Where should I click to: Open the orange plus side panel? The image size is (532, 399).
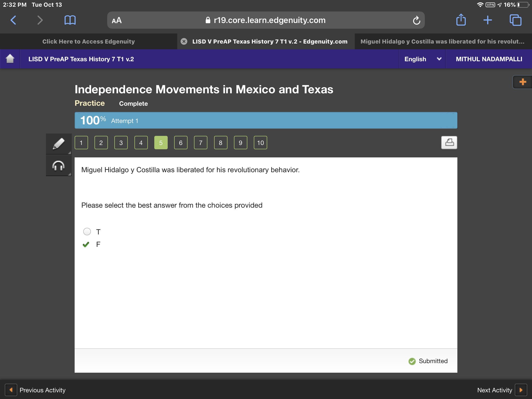[522, 82]
